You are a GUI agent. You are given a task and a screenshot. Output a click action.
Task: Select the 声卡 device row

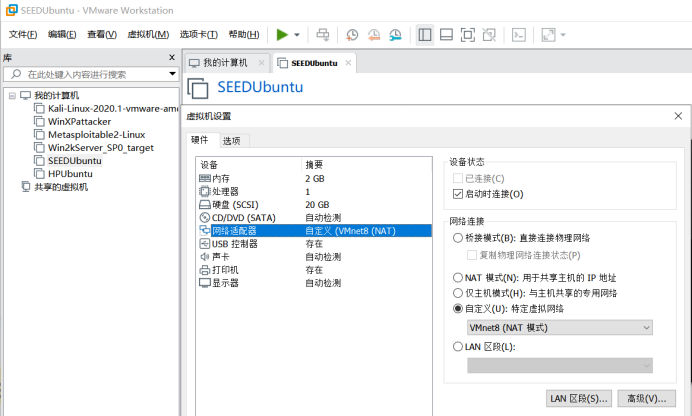click(314, 257)
